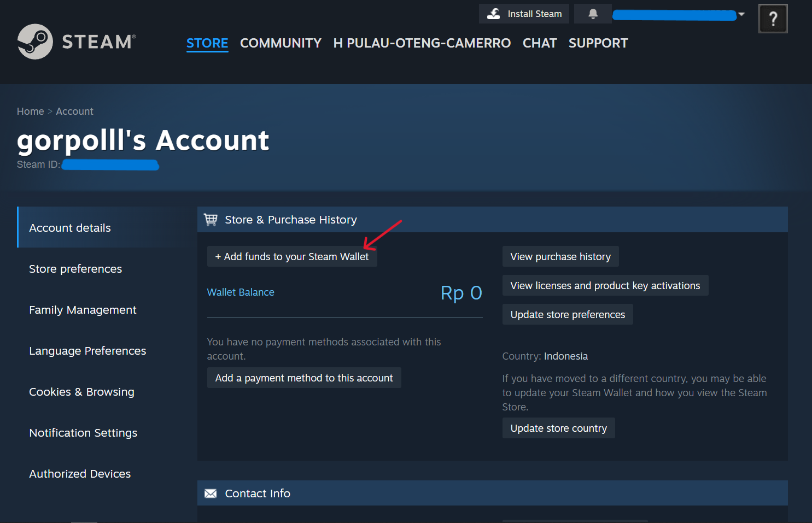
Task: Click the no payment methods message
Action: [x=324, y=349]
